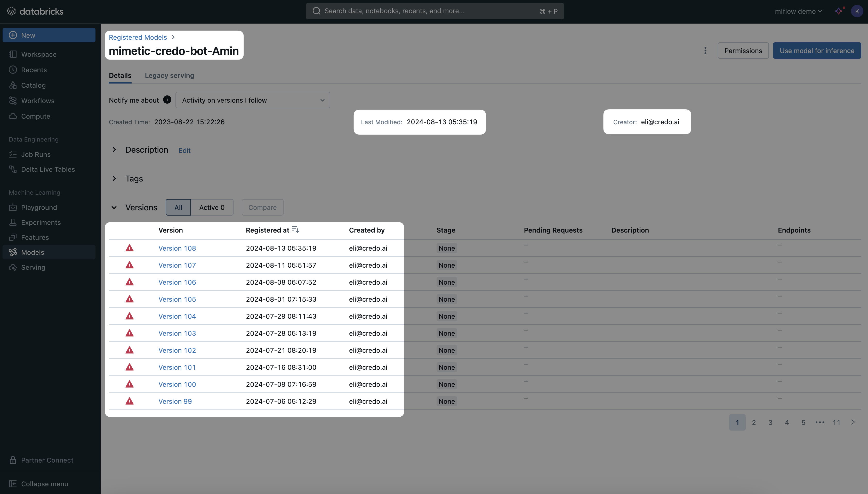Viewport: 868px width, 494px height.
Task: Open the Version 105 link
Action: pyautogui.click(x=177, y=299)
